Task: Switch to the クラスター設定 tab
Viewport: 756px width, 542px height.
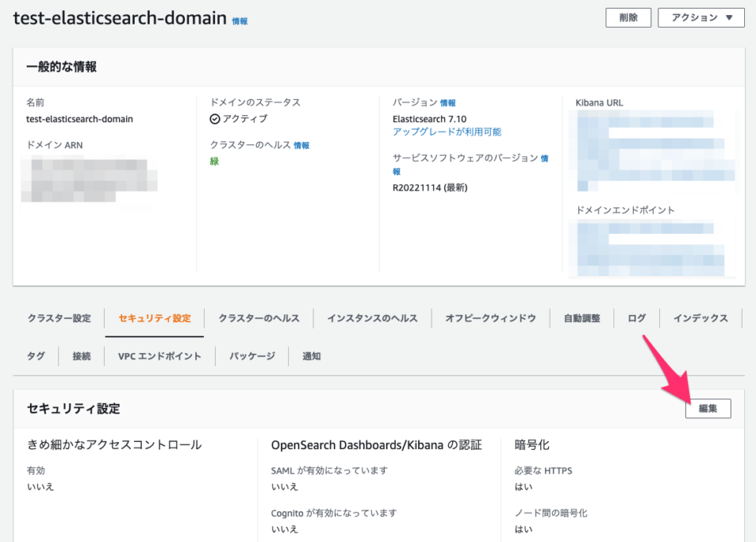Action: (59, 318)
